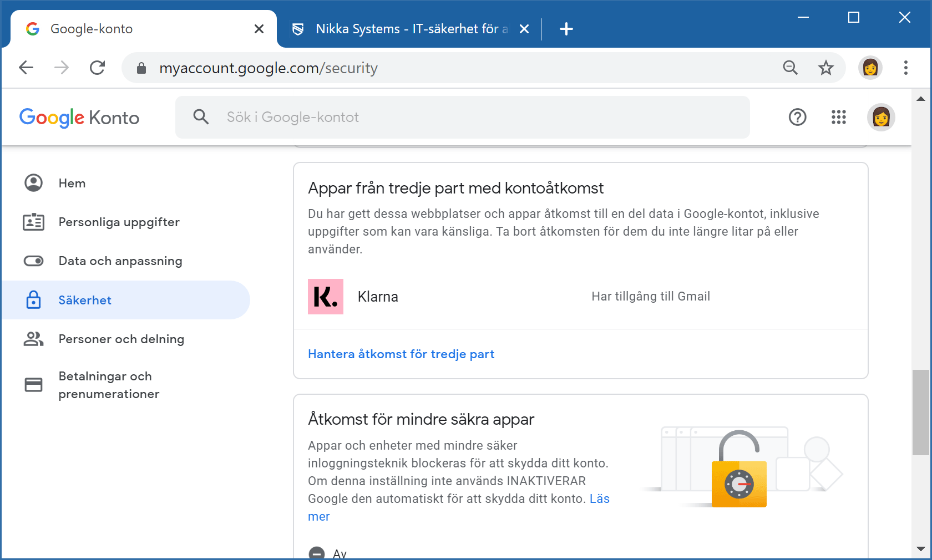Close the Nikka Systems tab
Viewport: 932px width, 560px height.
[524, 29]
